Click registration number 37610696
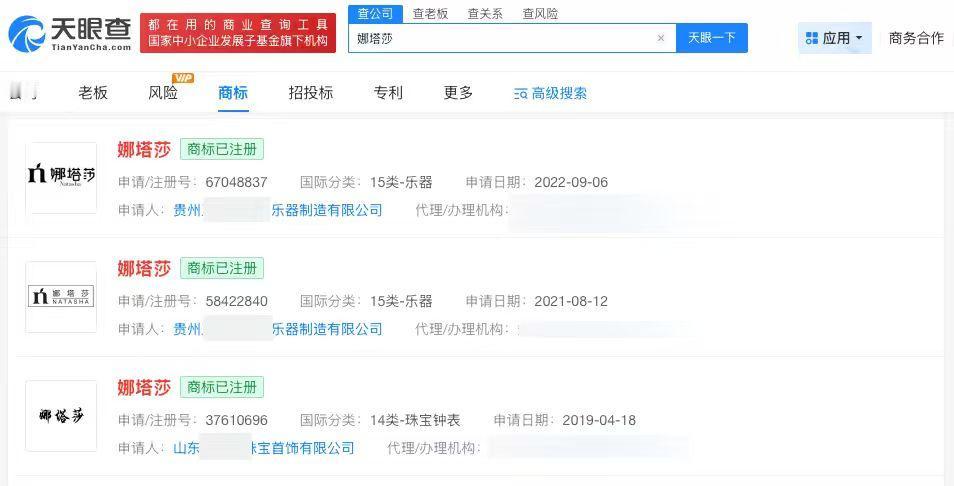 click(237, 420)
